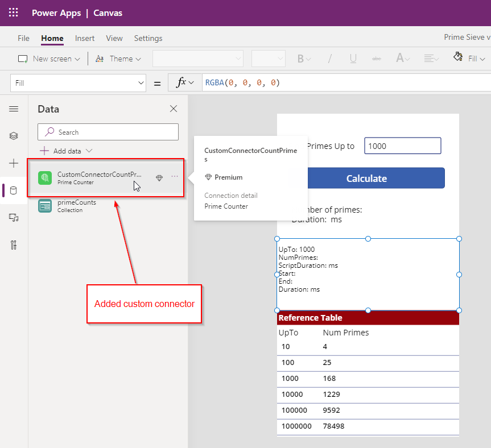Toggle the hamburger navigation menu
491x448 pixels.
tap(14, 109)
